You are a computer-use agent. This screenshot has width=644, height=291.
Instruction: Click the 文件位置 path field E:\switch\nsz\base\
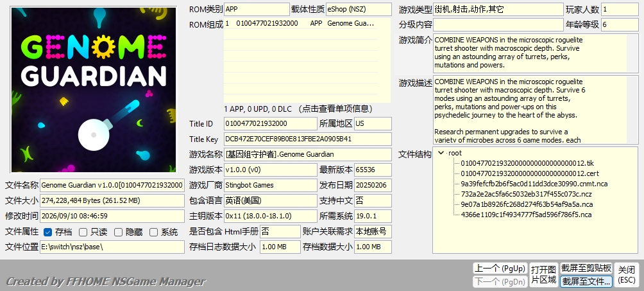112,247
